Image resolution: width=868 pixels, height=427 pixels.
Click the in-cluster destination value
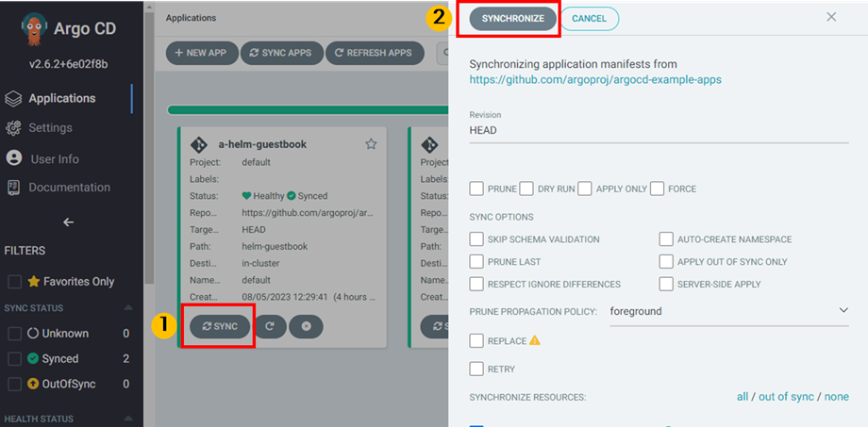[260, 263]
